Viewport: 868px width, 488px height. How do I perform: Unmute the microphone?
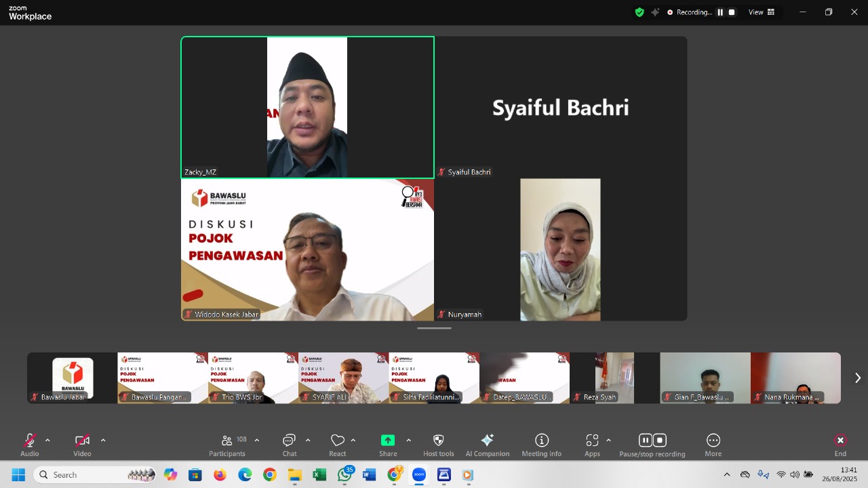tap(29, 440)
